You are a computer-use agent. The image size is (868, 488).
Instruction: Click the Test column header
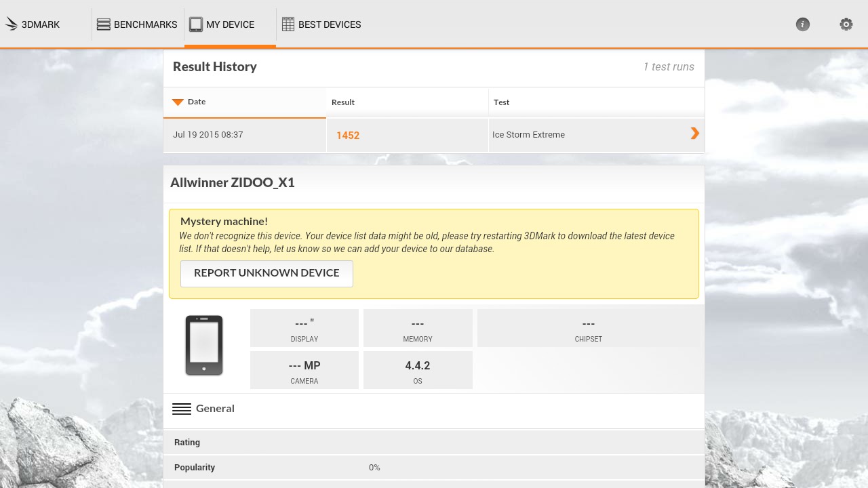tap(597, 102)
